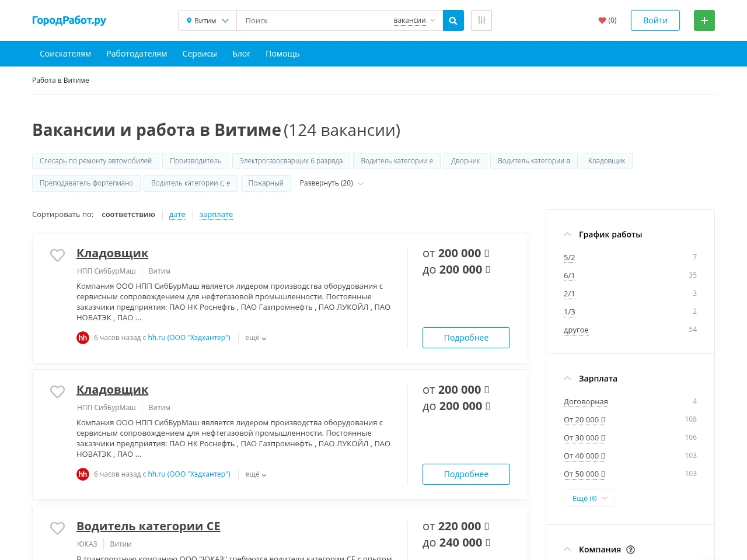Favorite the first Кладовщик vacancy heart
This screenshot has height=560, width=747.
pos(57,255)
